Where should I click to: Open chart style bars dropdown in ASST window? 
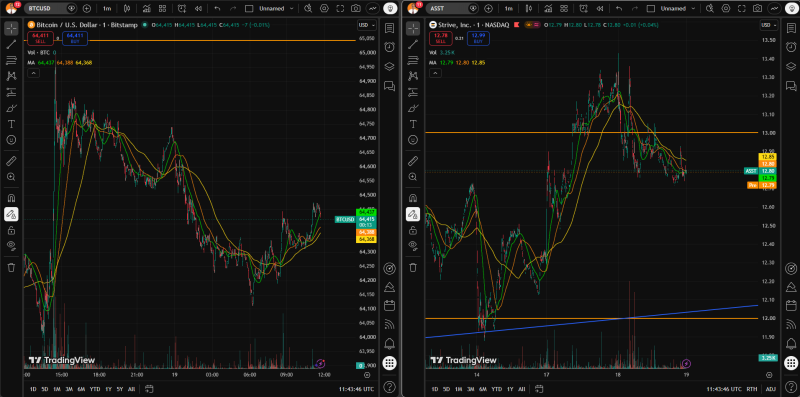click(x=530, y=9)
